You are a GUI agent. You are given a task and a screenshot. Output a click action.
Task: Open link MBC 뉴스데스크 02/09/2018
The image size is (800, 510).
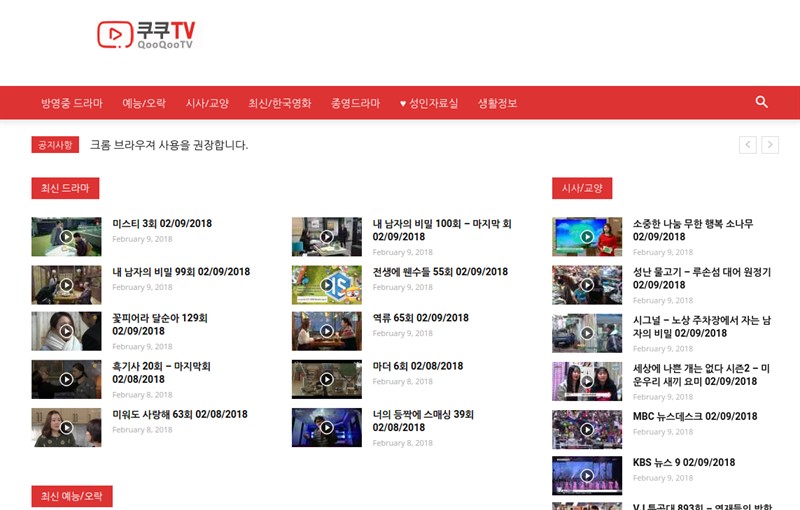695,416
